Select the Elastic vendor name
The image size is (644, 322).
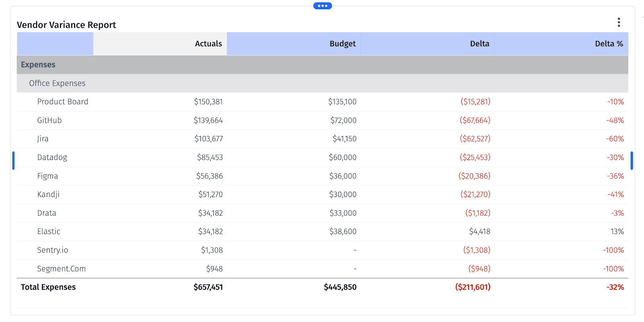click(49, 231)
